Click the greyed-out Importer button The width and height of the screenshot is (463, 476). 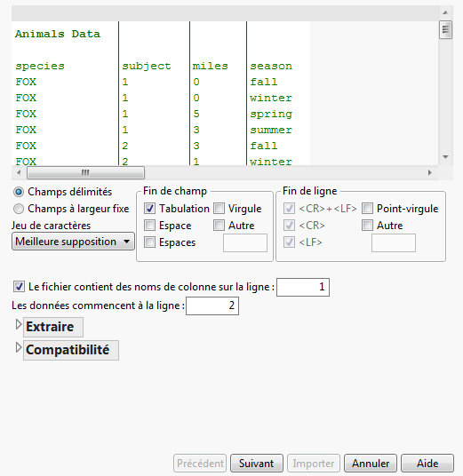pos(314,464)
